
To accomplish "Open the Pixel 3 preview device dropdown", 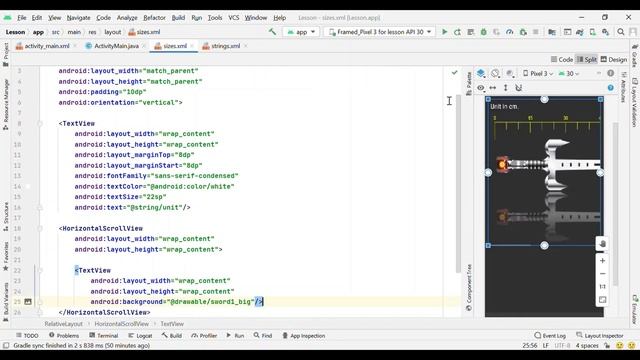I will (538, 73).
